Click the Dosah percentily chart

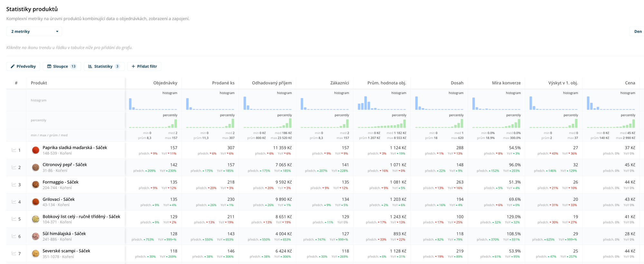tap(439, 123)
